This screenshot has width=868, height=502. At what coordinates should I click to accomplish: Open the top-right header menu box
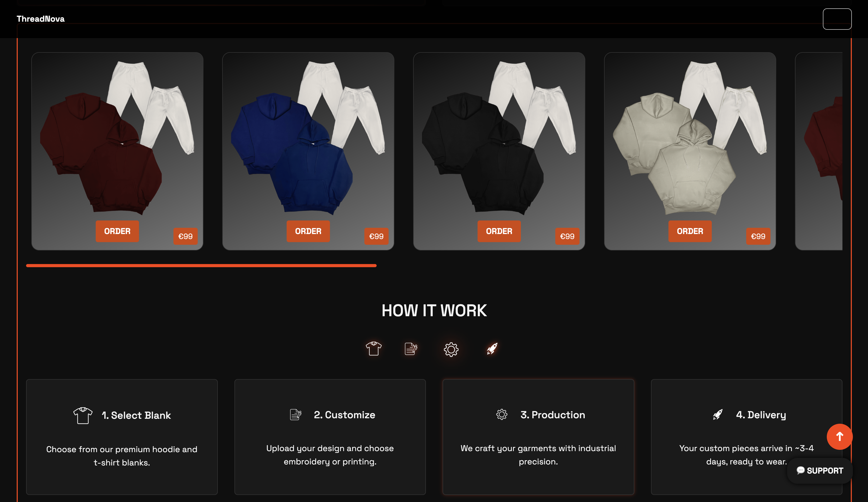pyautogui.click(x=837, y=19)
